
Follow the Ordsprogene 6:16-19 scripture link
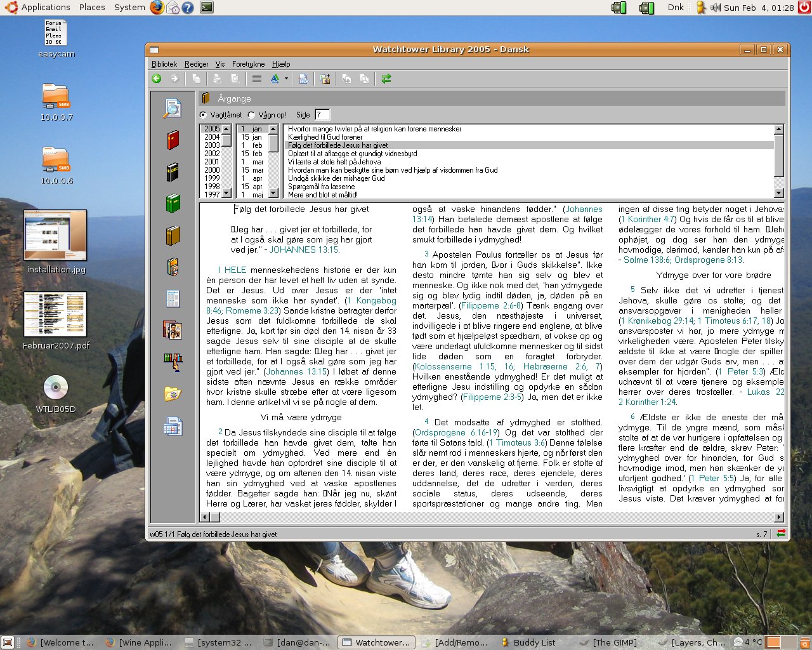456,432
